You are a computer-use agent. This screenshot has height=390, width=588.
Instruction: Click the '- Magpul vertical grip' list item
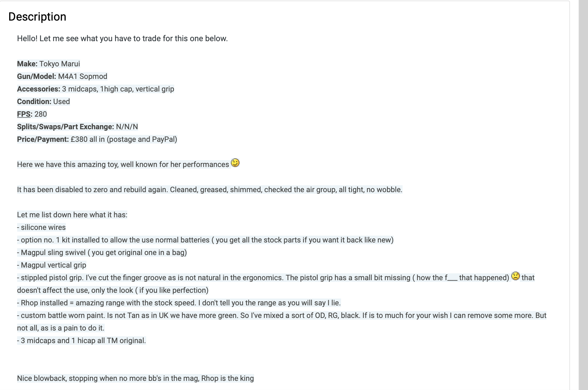coord(52,265)
